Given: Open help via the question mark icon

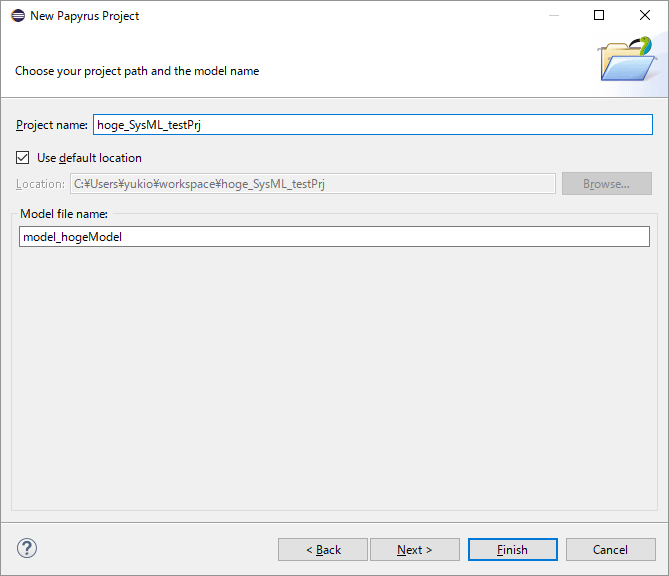Looking at the screenshot, I should 27,548.
